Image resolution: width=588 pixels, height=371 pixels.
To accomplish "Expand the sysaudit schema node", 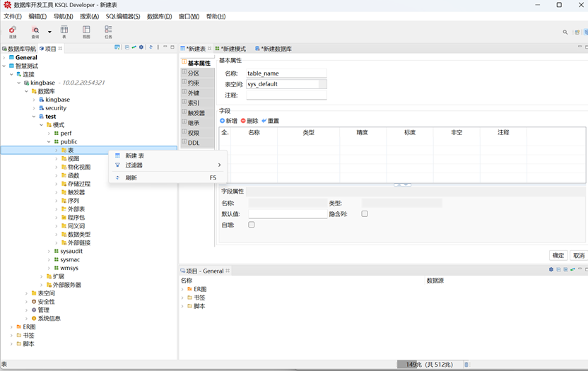I will (x=49, y=251).
